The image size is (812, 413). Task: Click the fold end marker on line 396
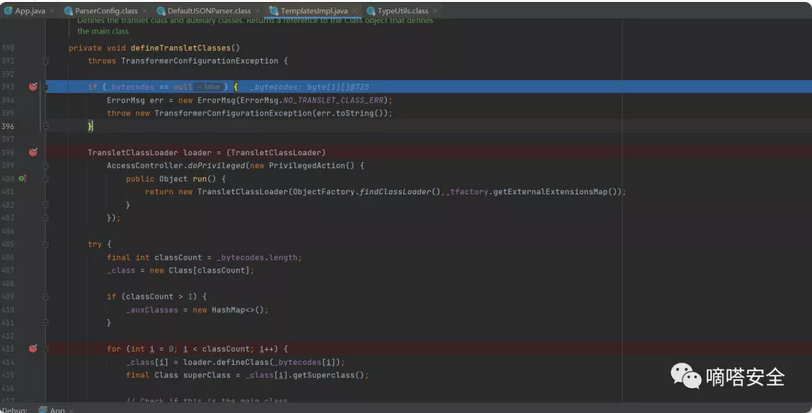46,126
